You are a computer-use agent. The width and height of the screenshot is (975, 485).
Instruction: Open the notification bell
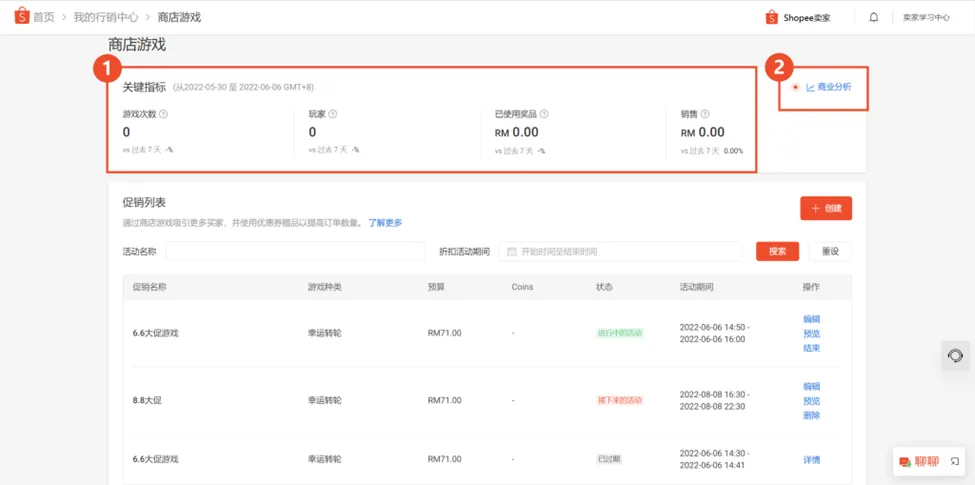pos(874,17)
